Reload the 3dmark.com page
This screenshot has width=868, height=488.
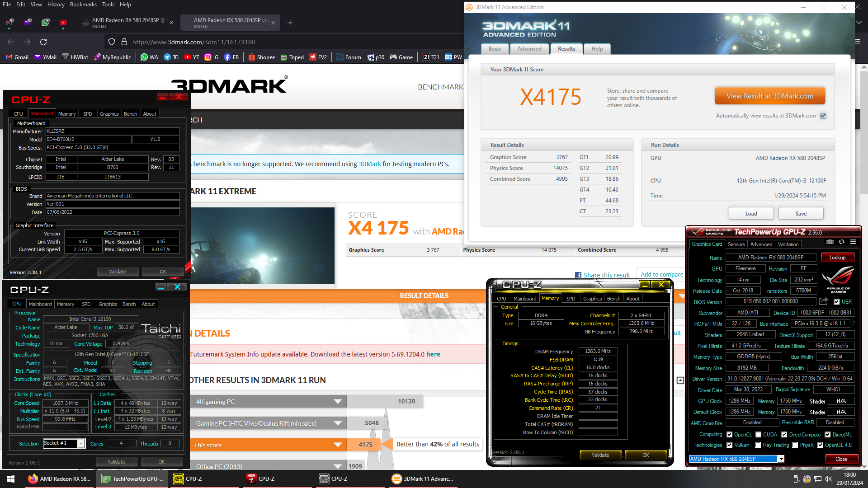(x=43, y=42)
